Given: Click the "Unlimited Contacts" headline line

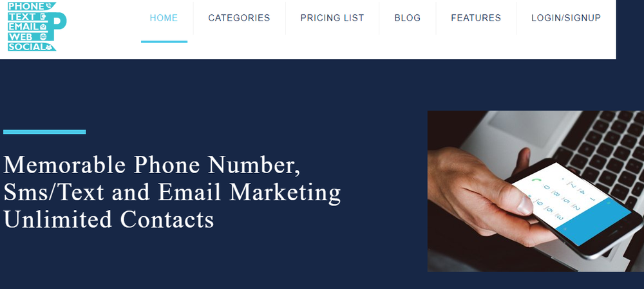Looking at the screenshot, I should click(x=108, y=220).
